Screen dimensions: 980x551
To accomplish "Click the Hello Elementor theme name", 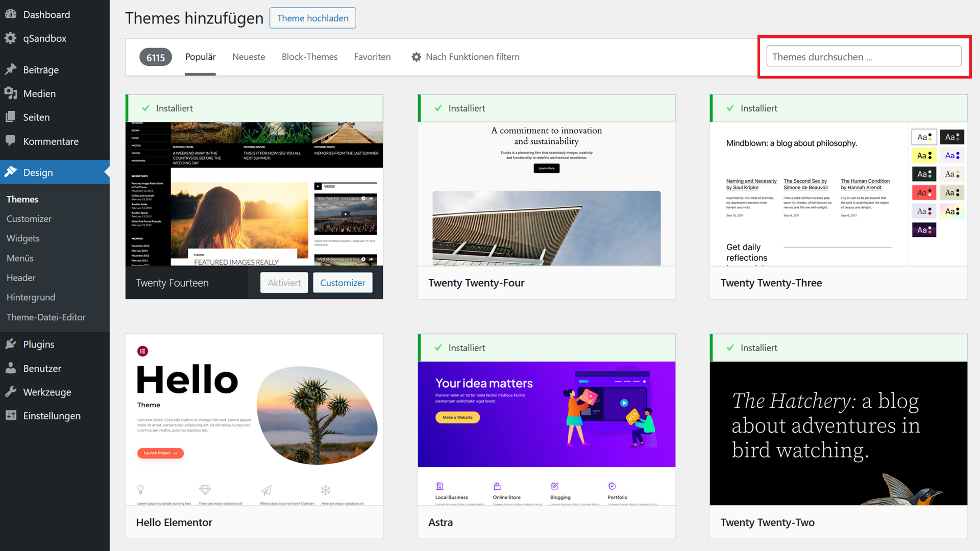I will tap(174, 522).
